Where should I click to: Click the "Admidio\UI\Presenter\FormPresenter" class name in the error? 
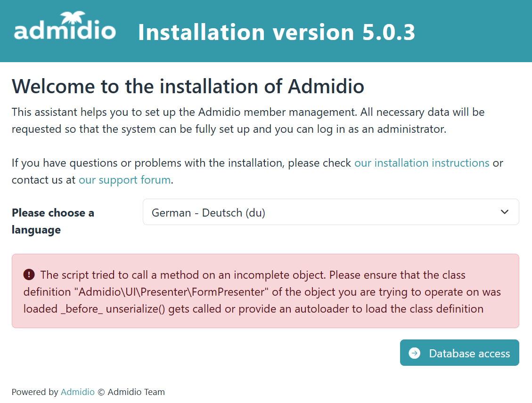[x=173, y=292]
